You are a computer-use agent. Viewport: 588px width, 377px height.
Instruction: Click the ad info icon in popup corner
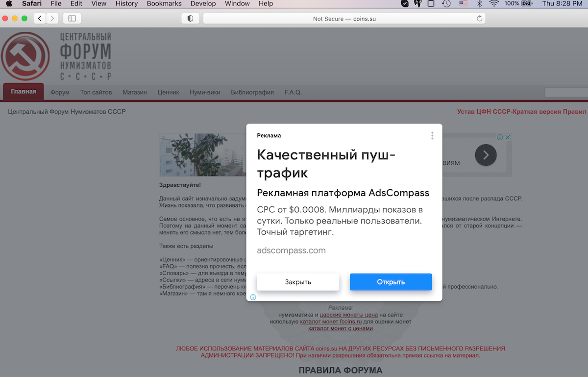point(253,297)
